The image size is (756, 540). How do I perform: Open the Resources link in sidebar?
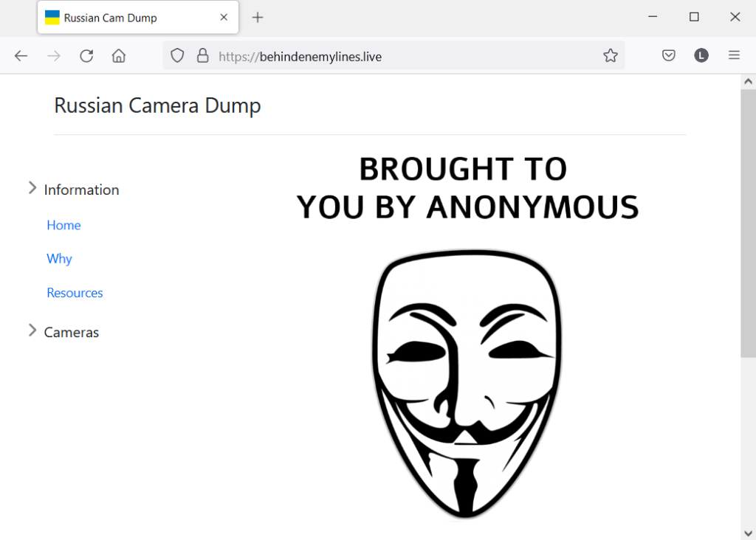click(x=75, y=293)
